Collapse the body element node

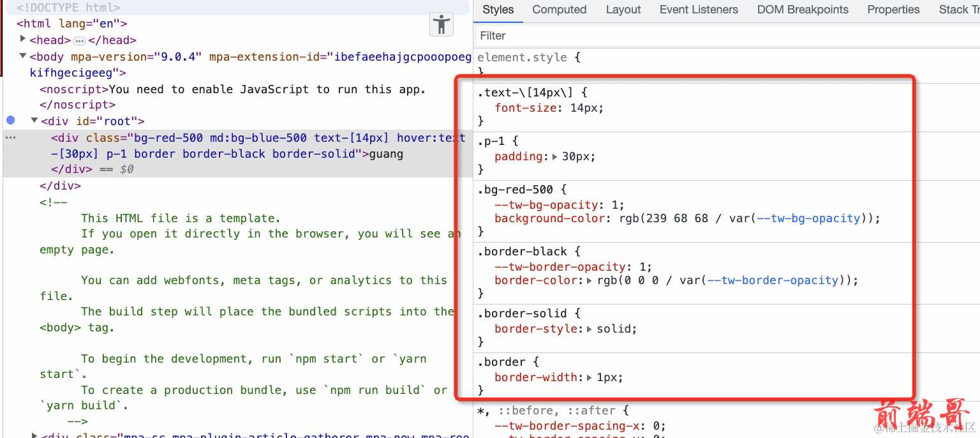(24, 56)
